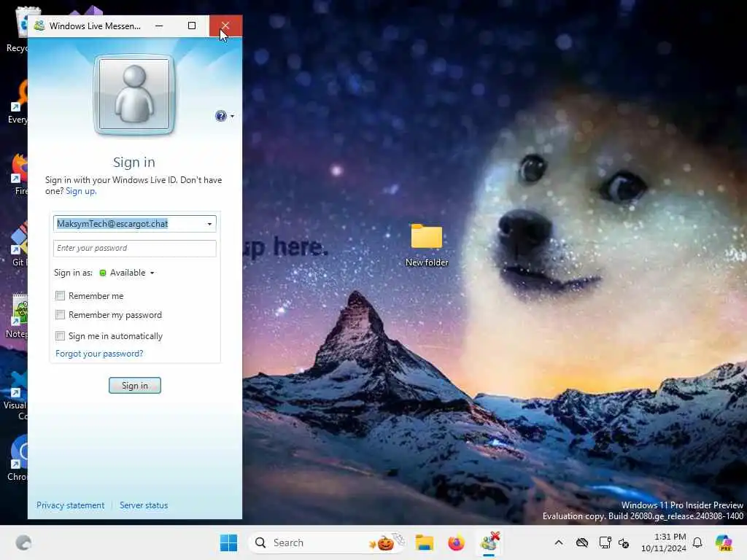
Task: Minimize the Windows Live Messenger window
Action: (x=159, y=26)
